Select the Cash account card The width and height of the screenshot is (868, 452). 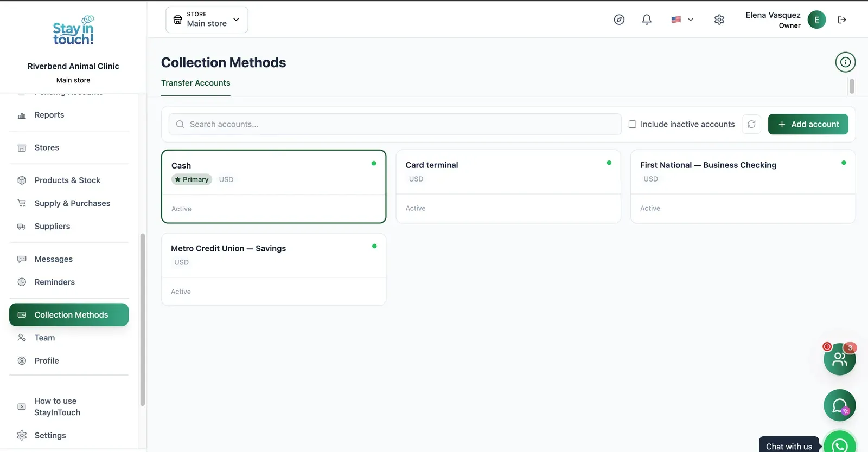click(274, 186)
